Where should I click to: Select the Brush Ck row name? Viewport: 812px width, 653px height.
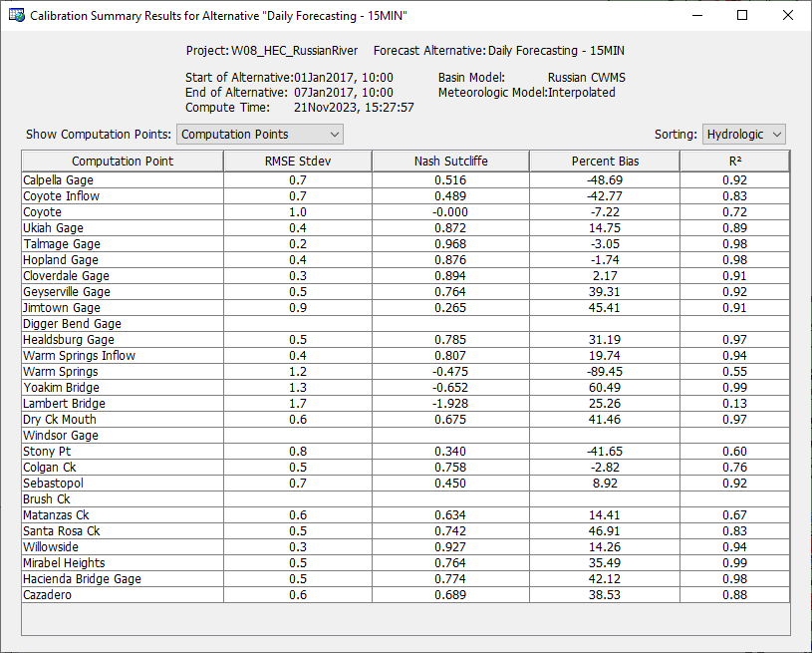click(47, 499)
